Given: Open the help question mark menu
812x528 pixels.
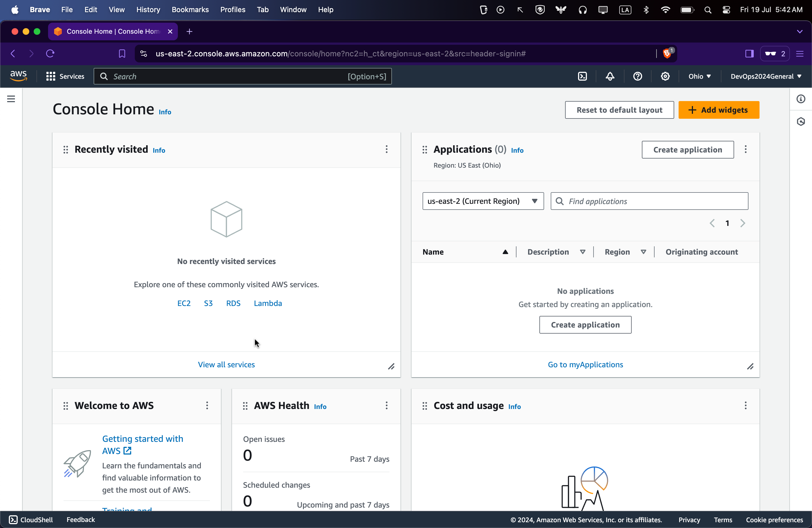Looking at the screenshot, I should pyautogui.click(x=637, y=76).
